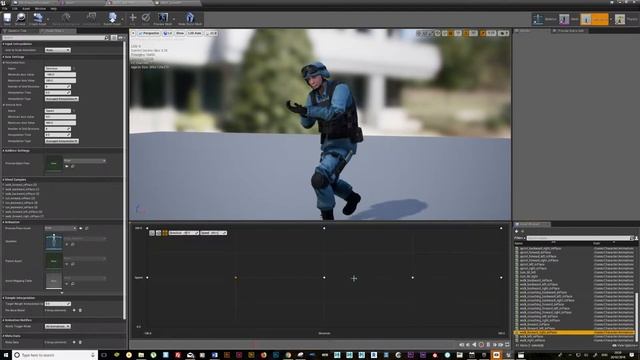Clear the Per Bone Blend array with trash icon
The height and width of the screenshot is (360, 640).
[80, 310]
